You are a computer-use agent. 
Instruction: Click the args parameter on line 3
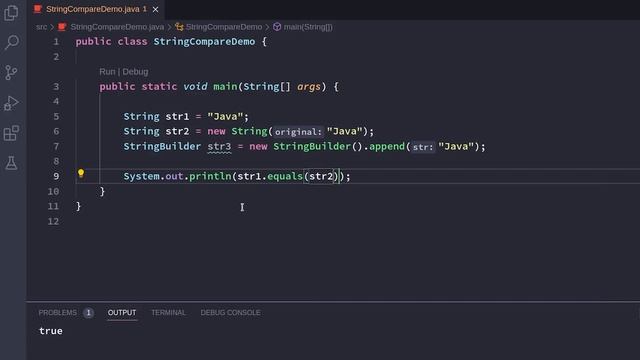pos(309,87)
